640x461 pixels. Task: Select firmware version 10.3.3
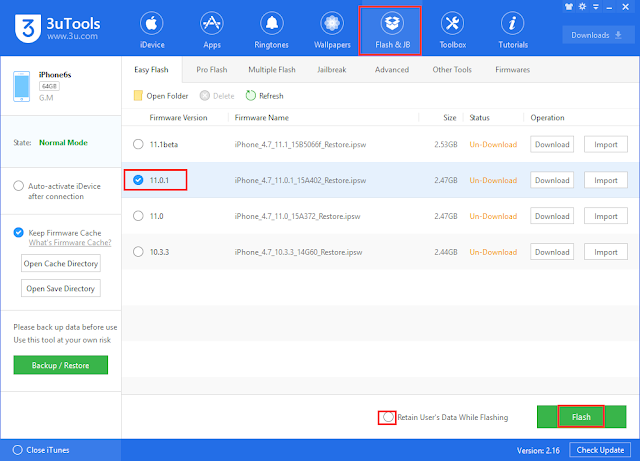tap(138, 252)
